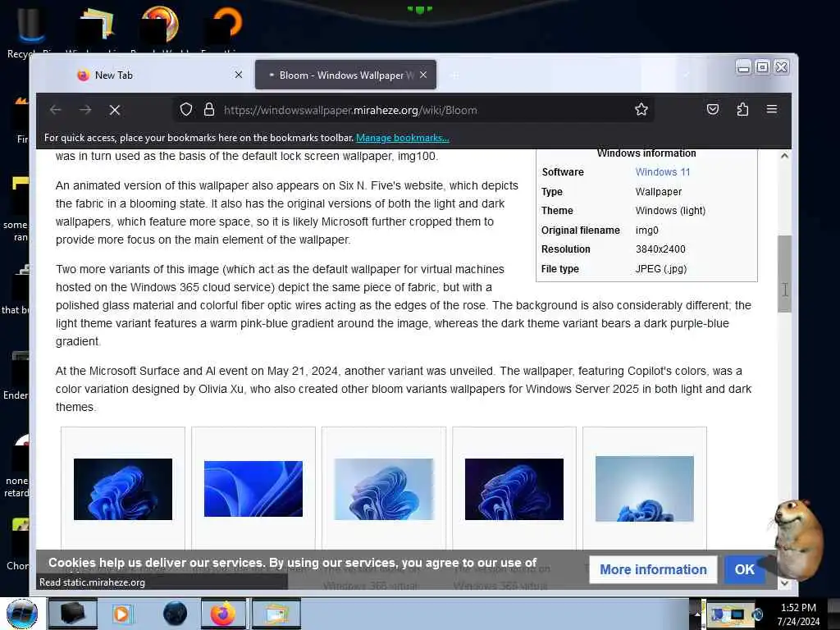Select the Bloom - Windows Wallpaper tab

[x=345, y=75]
